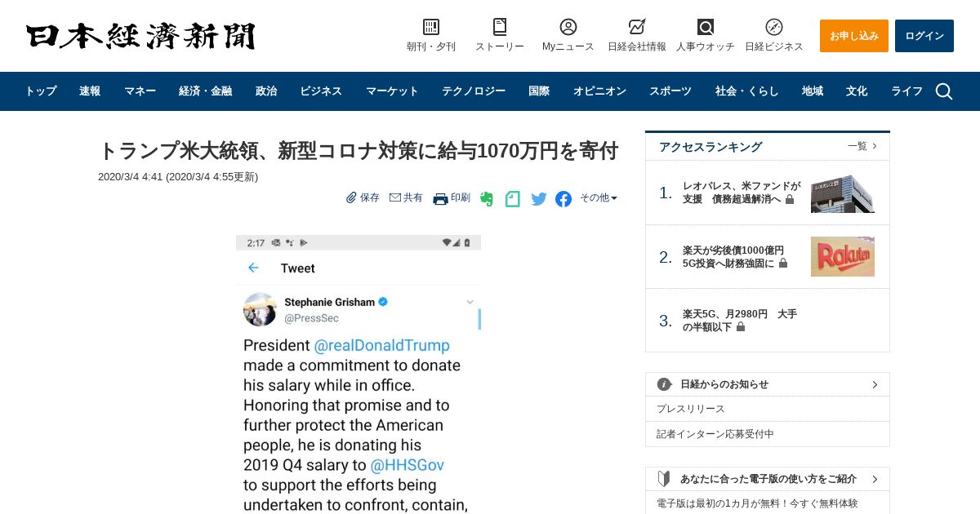Open the 速報 navigation tab
This screenshot has width=980, height=514.
point(90,91)
